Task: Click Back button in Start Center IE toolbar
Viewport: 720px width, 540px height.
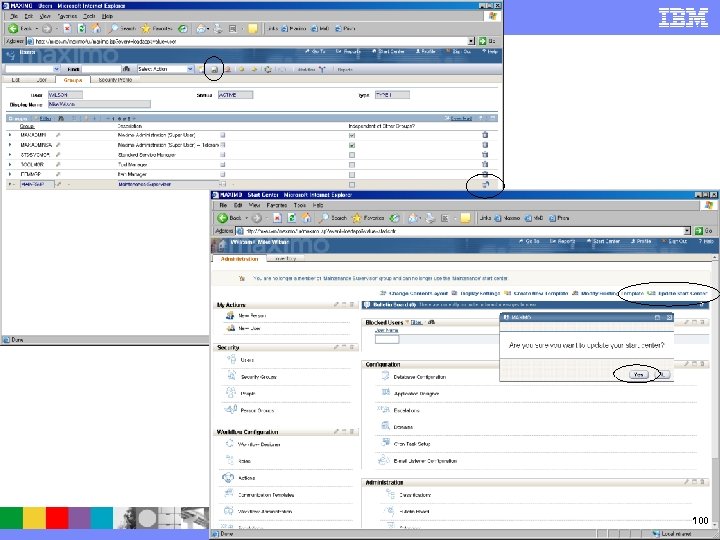Action: pos(230,218)
